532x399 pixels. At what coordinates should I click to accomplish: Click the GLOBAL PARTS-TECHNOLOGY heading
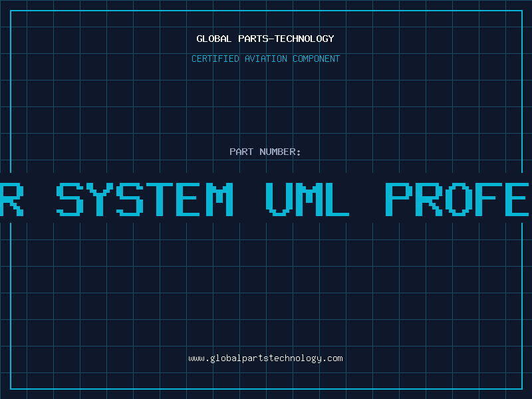265,39
